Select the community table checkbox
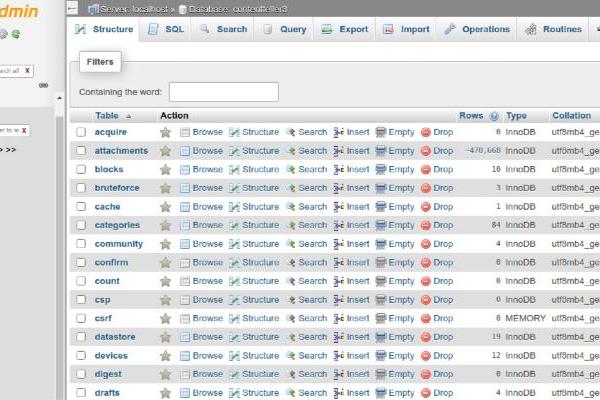The height and width of the screenshot is (400, 600). coord(81,243)
